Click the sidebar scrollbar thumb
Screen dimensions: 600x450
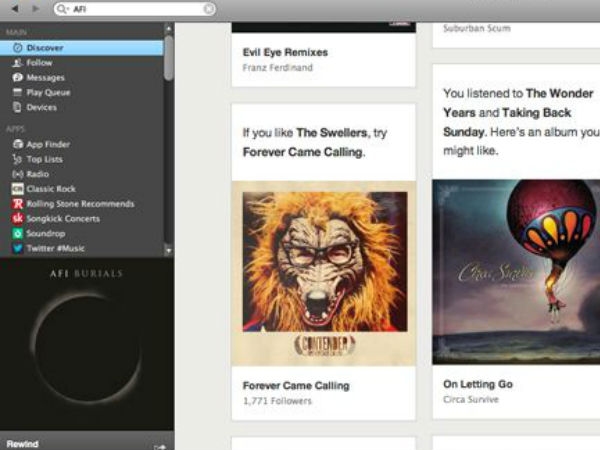coord(168,58)
